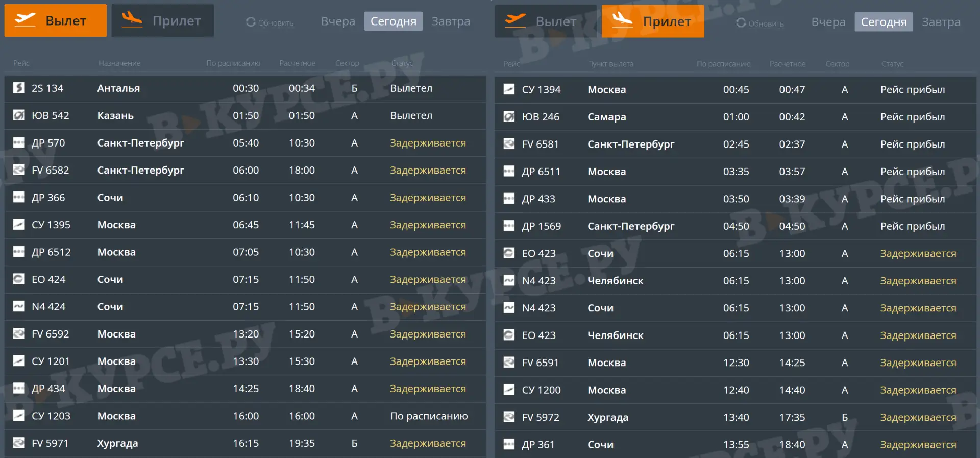Click airline icon beside FV 6582 departure

[19, 170]
